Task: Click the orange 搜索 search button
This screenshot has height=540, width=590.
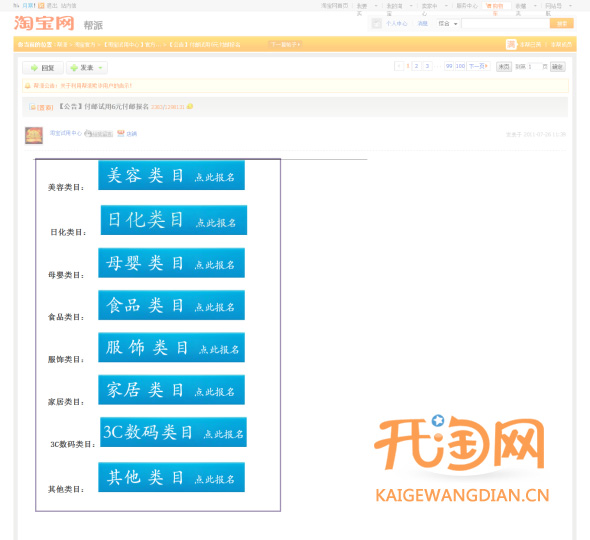Action: click(561, 23)
